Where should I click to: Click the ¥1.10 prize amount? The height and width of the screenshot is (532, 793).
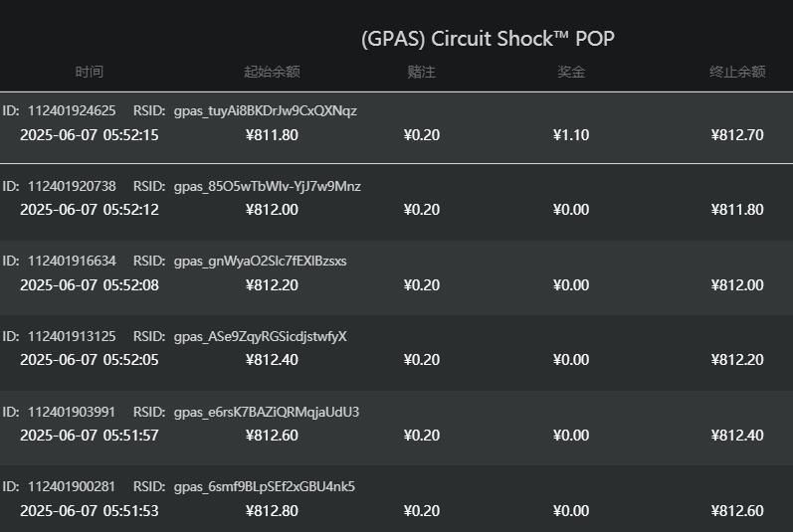coord(571,134)
